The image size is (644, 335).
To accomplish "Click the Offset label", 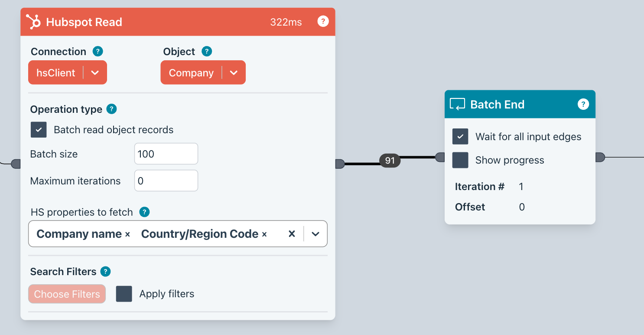I will (x=470, y=207).
